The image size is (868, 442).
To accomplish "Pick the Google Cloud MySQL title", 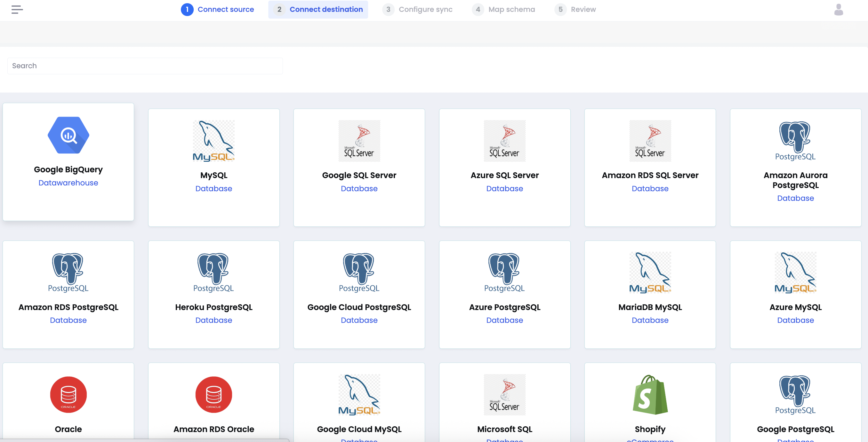I will click(x=359, y=429).
